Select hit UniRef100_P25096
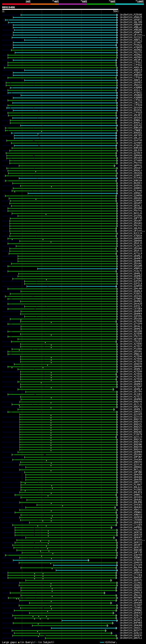Screen dimensions: 146x644 (131, 15)
